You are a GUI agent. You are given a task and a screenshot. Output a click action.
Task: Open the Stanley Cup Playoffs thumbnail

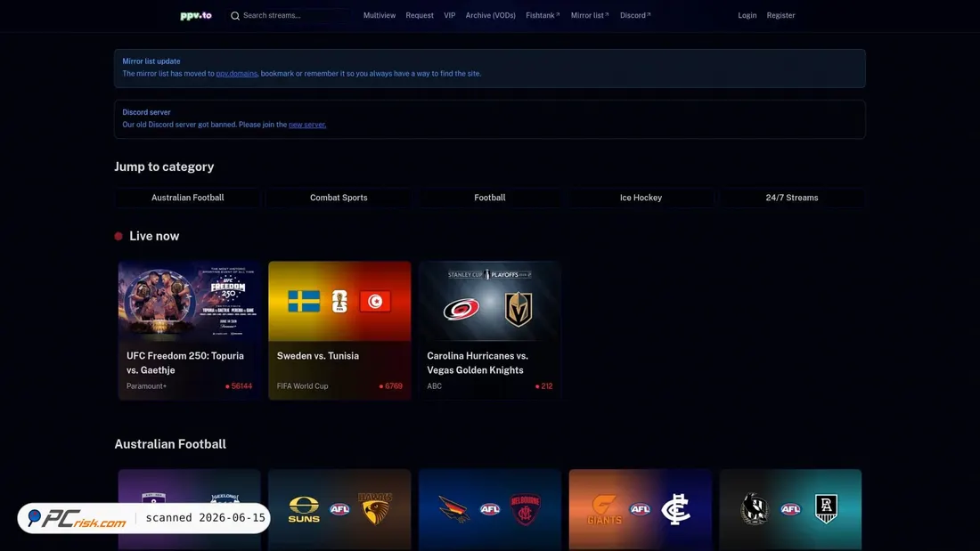pos(490,301)
